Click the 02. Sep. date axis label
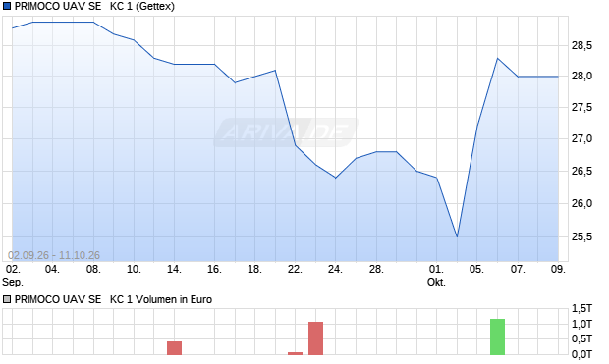609x364 pixels. pos(13,276)
